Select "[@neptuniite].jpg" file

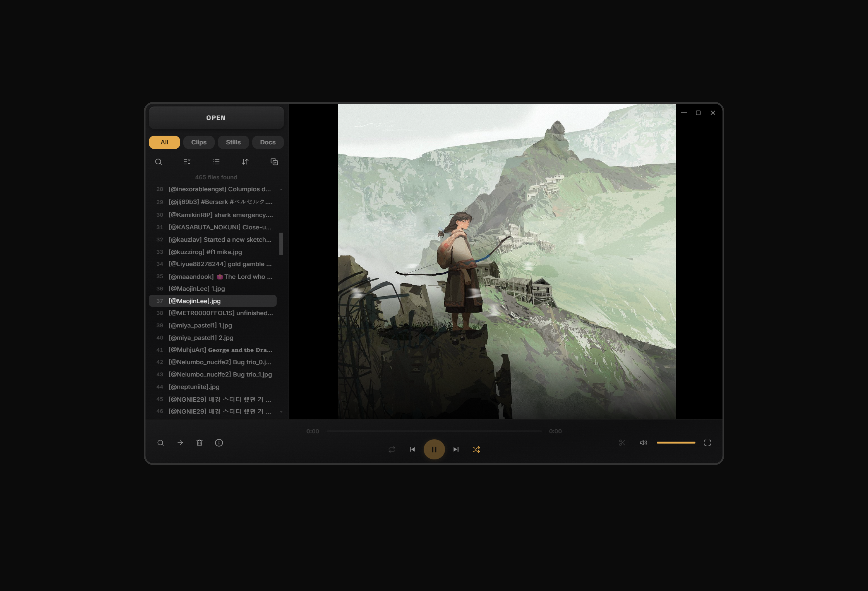(212, 387)
